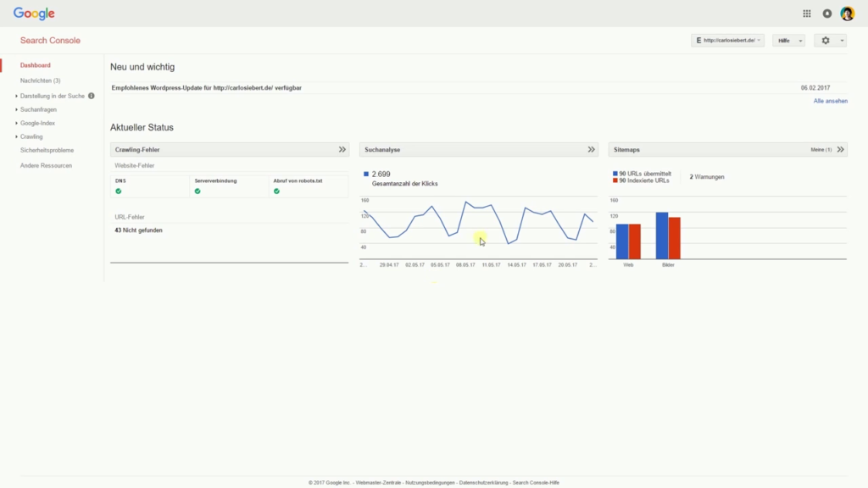Open the account profile avatar

tap(848, 14)
